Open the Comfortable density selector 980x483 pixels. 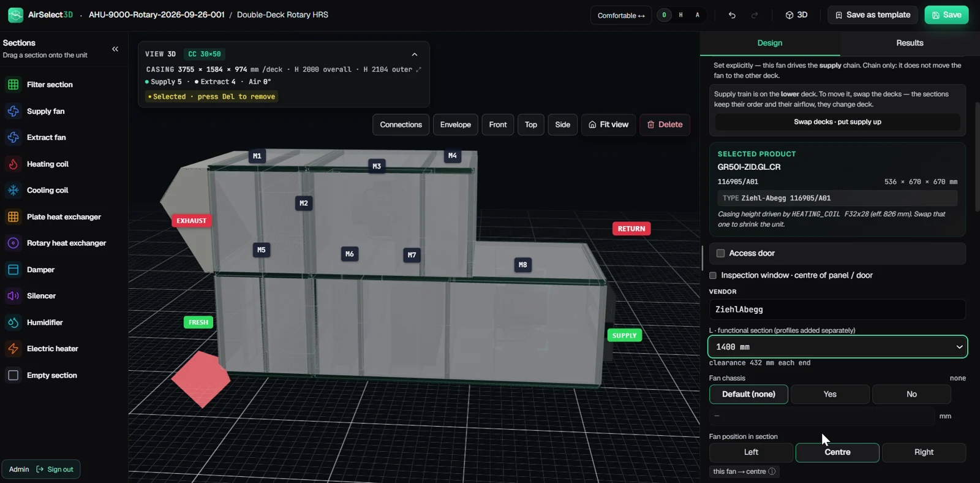[x=621, y=15]
